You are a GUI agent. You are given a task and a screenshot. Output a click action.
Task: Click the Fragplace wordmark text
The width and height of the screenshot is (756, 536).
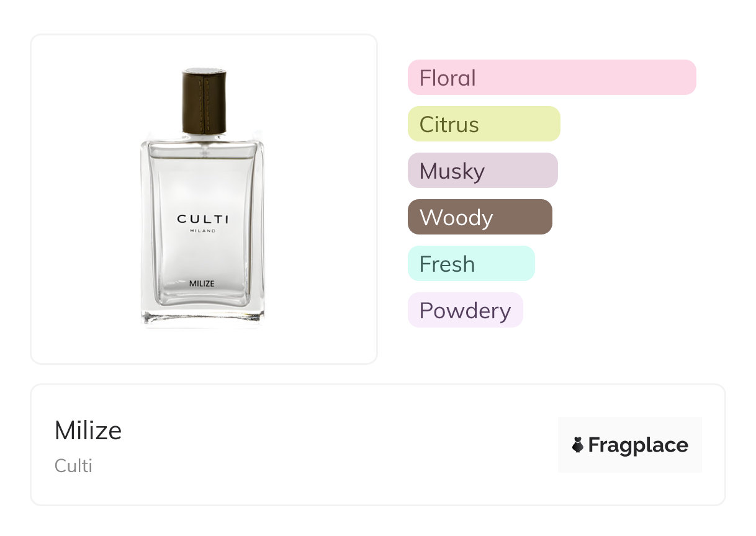[638, 445]
